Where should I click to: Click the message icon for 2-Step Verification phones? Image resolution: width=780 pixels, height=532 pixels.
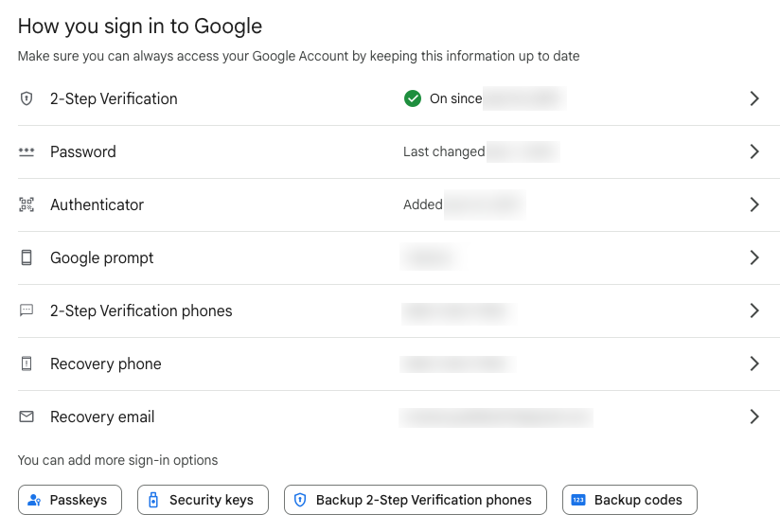[27, 310]
